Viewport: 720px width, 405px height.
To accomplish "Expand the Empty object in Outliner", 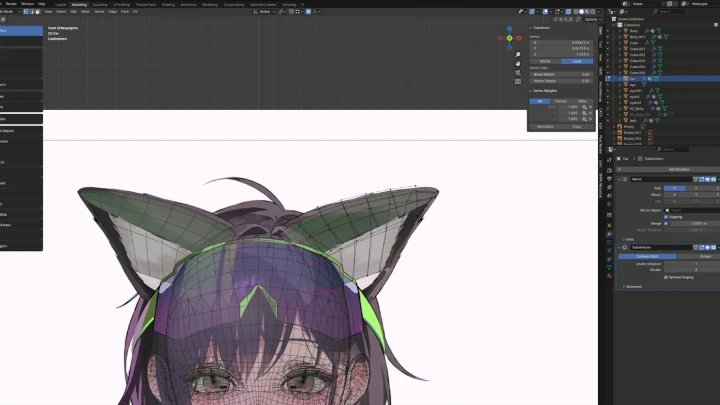I will click(x=614, y=126).
